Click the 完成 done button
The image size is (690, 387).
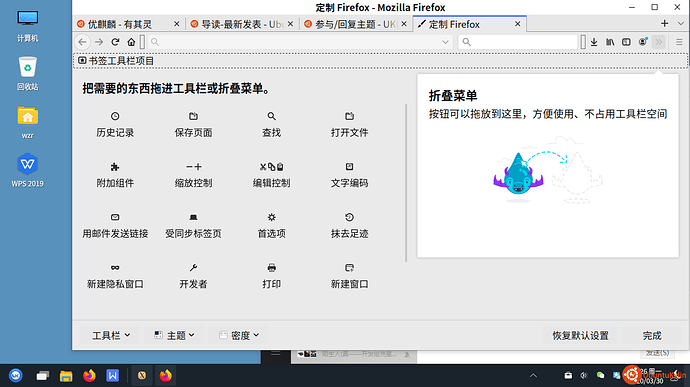click(652, 335)
